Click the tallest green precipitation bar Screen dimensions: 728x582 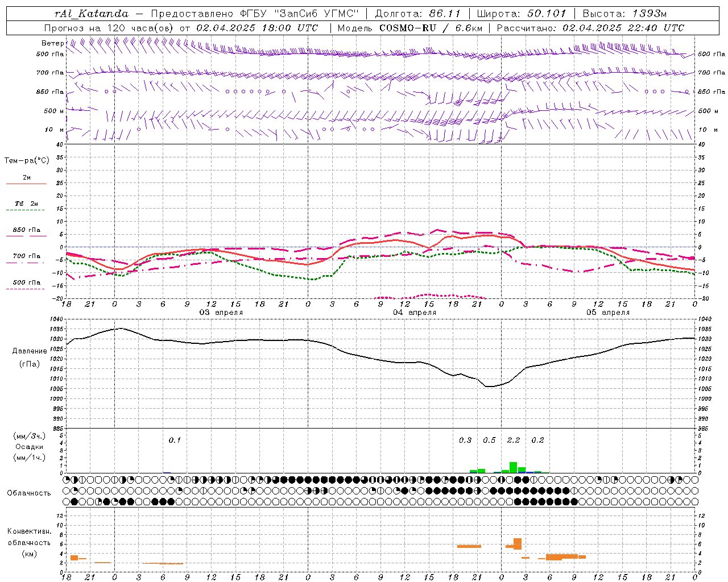pos(513,467)
